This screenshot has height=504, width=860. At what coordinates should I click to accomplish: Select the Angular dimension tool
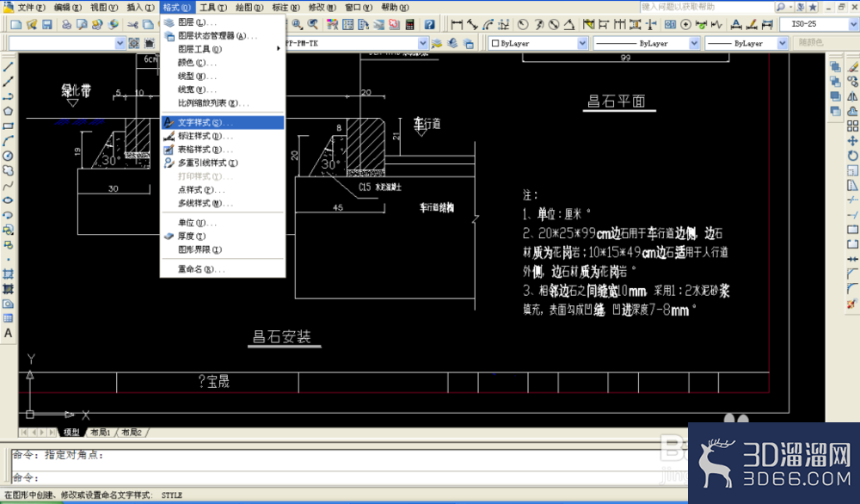point(570,24)
